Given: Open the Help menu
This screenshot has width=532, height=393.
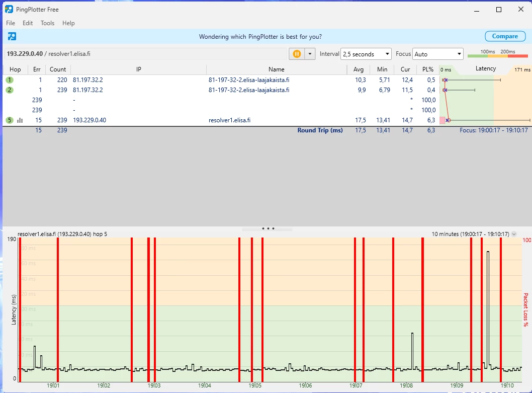Looking at the screenshot, I should [x=68, y=23].
